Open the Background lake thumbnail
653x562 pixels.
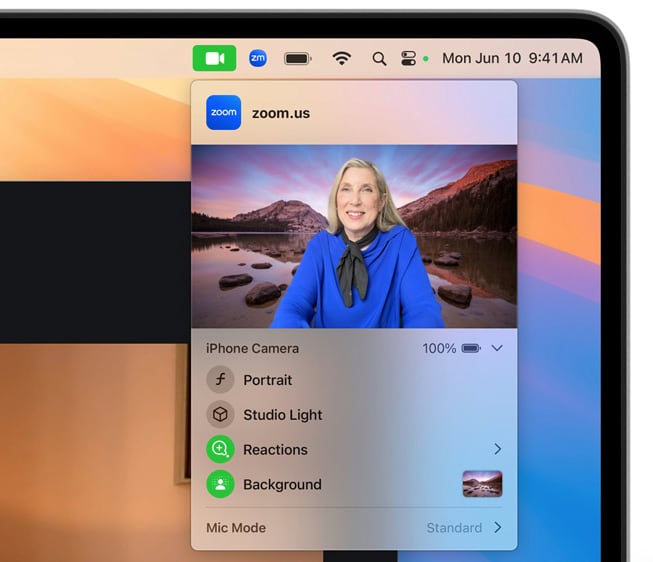(482, 484)
